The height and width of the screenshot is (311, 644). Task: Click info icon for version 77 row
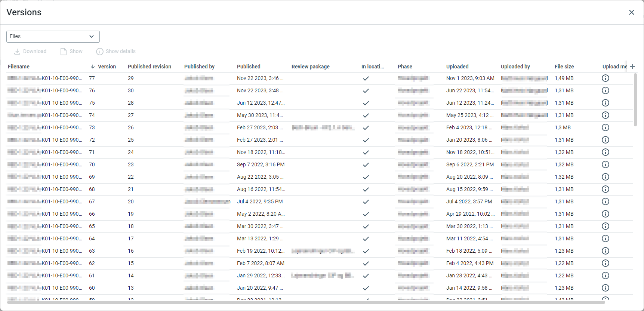(606, 78)
